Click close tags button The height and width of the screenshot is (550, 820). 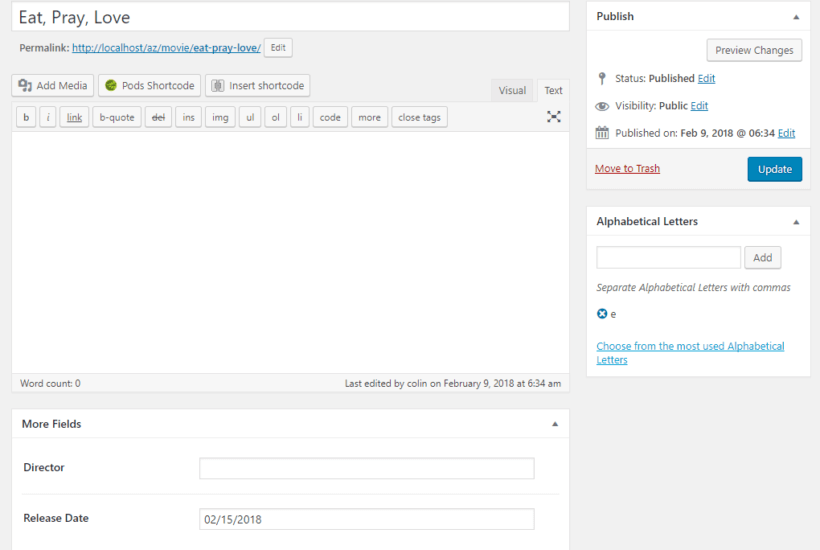coord(419,117)
